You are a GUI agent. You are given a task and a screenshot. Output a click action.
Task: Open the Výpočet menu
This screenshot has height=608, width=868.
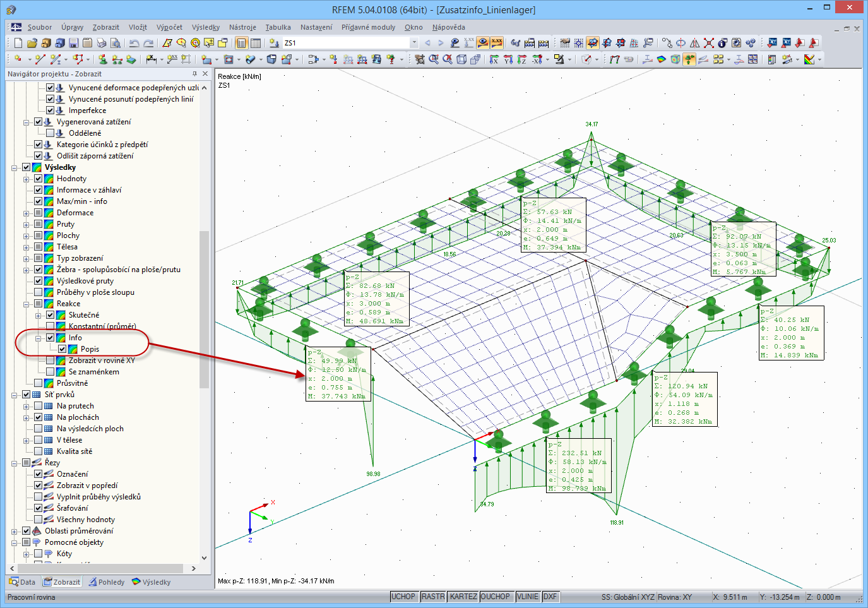point(169,27)
